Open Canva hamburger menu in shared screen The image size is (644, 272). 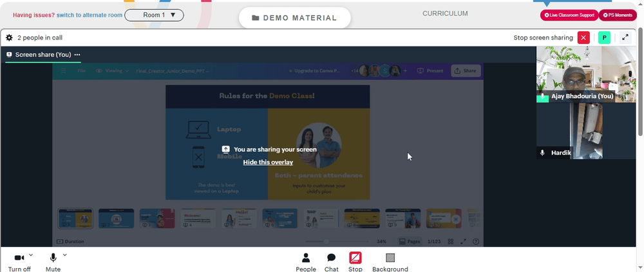64,71
